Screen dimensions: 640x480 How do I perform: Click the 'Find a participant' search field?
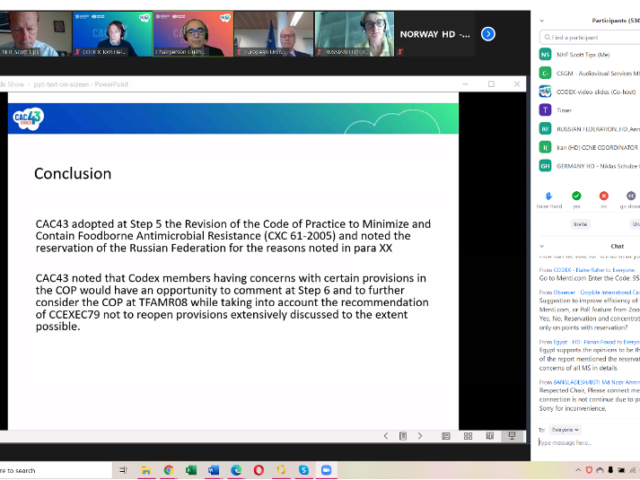coord(590,37)
